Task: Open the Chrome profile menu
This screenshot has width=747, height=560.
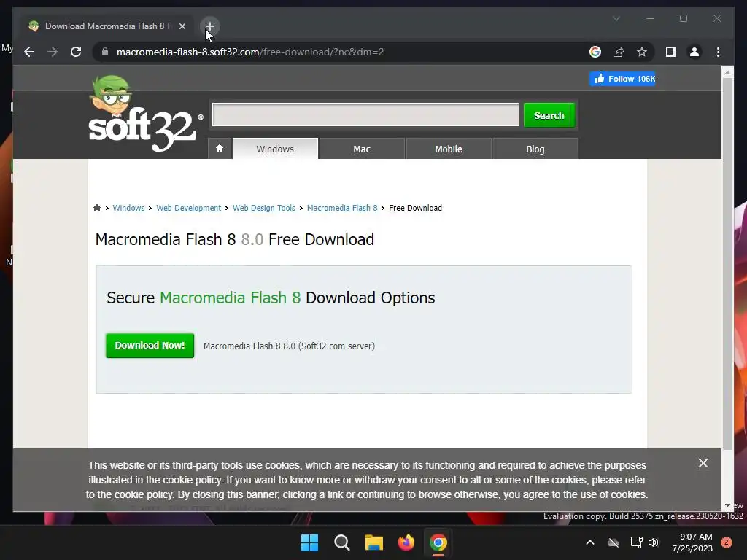Action: click(694, 52)
